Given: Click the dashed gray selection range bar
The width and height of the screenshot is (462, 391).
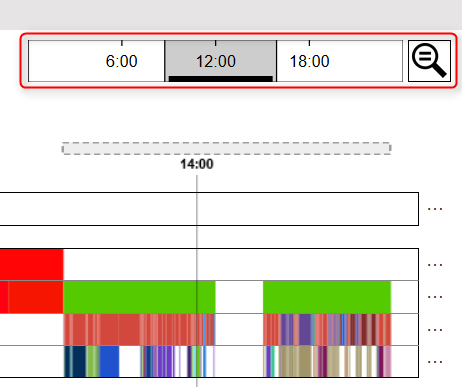Looking at the screenshot, I should tap(226, 148).
